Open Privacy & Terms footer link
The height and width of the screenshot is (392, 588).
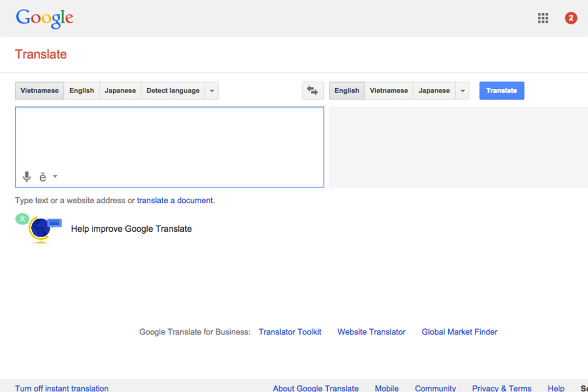coord(502,388)
